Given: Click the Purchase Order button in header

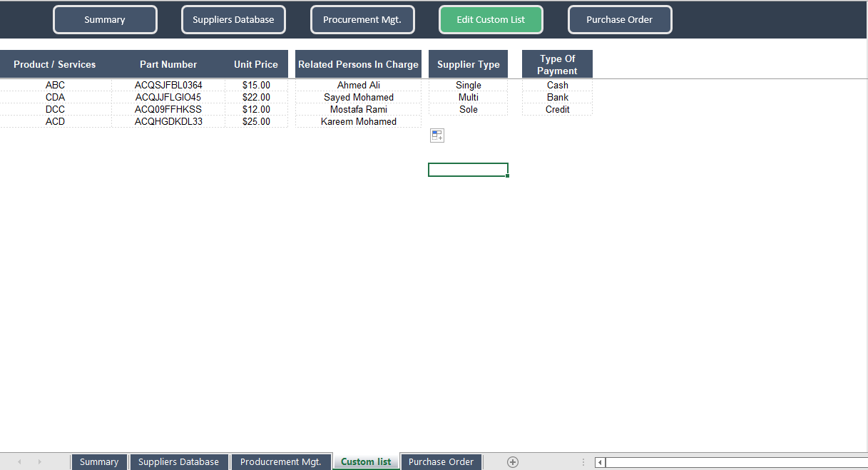Looking at the screenshot, I should [x=620, y=19].
